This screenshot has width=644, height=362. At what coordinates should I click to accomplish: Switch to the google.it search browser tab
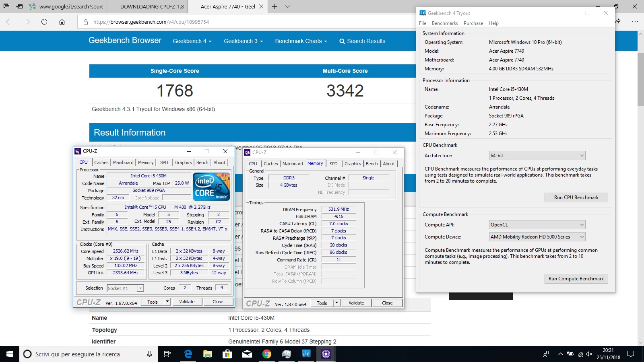pyautogui.click(x=66, y=6)
